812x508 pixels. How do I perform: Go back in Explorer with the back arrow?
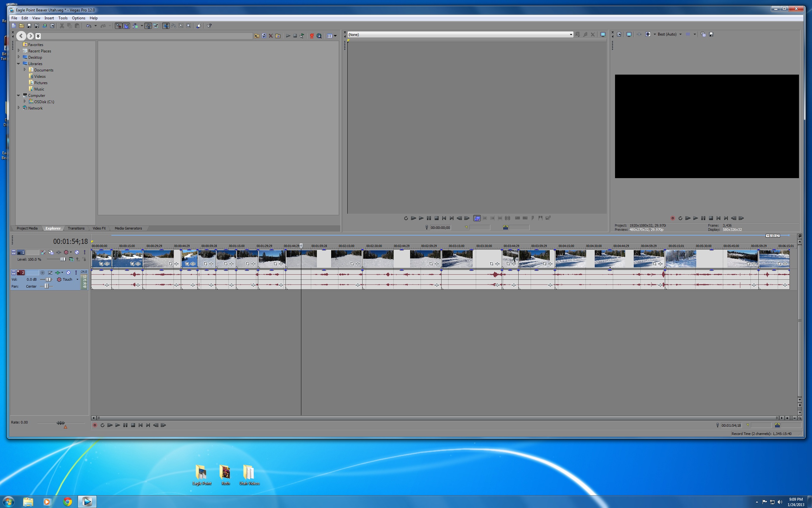coord(21,36)
